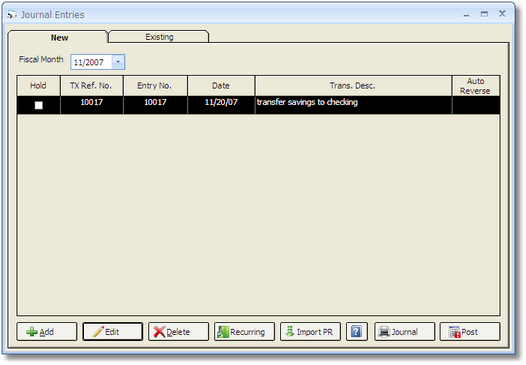Click the Post button label
526x365 pixels.
point(469,332)
